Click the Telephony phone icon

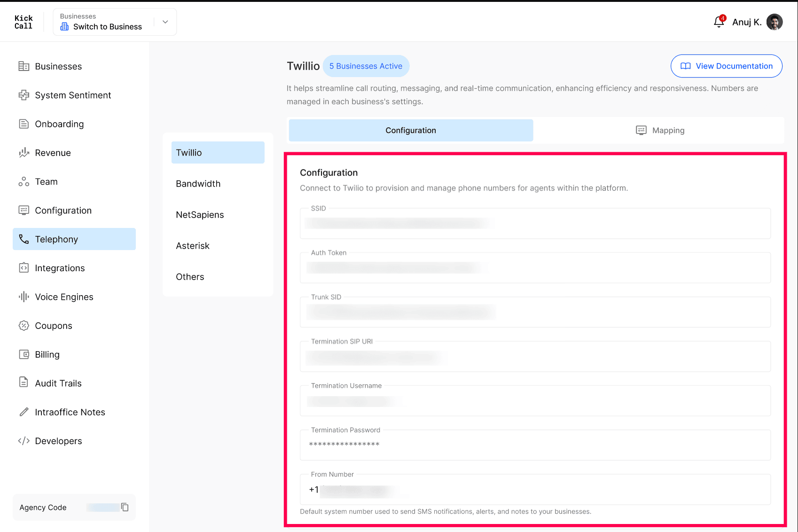coord(23,239)
